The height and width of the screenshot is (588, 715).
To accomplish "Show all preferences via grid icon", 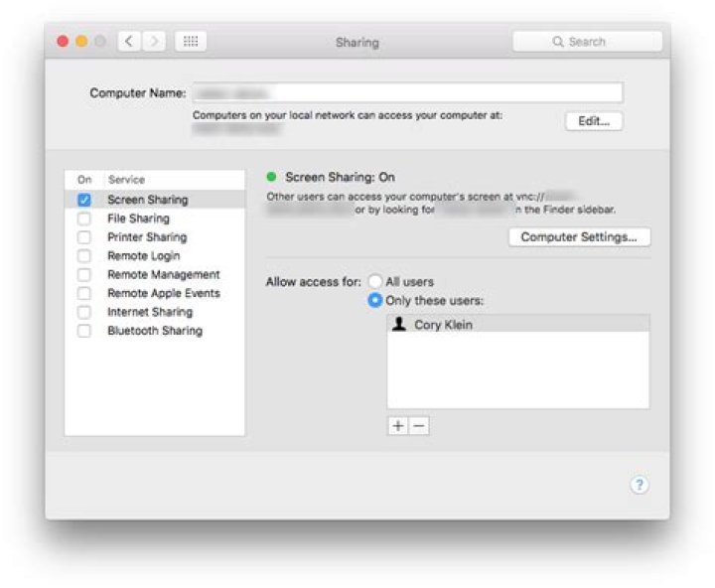I will coord(191,42).
